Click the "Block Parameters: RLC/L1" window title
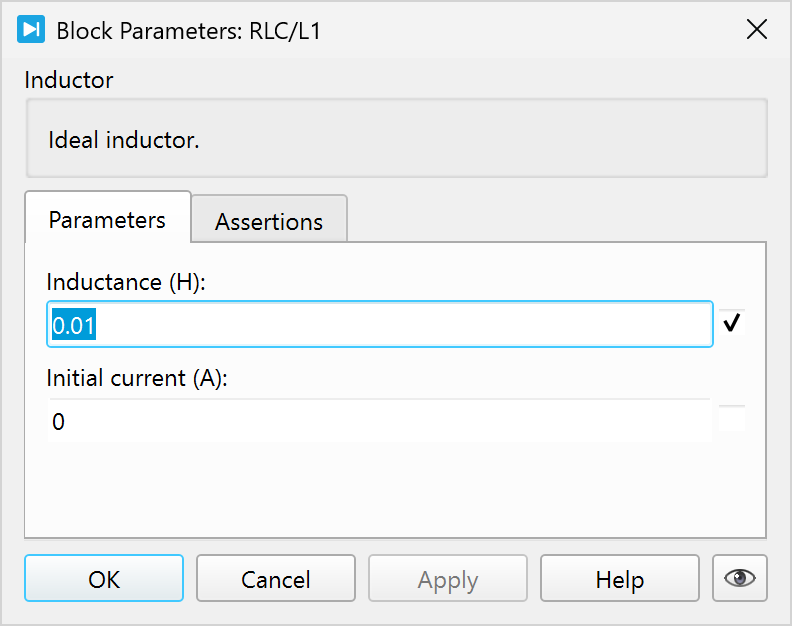The image size is (792, 626). (188, 30)
